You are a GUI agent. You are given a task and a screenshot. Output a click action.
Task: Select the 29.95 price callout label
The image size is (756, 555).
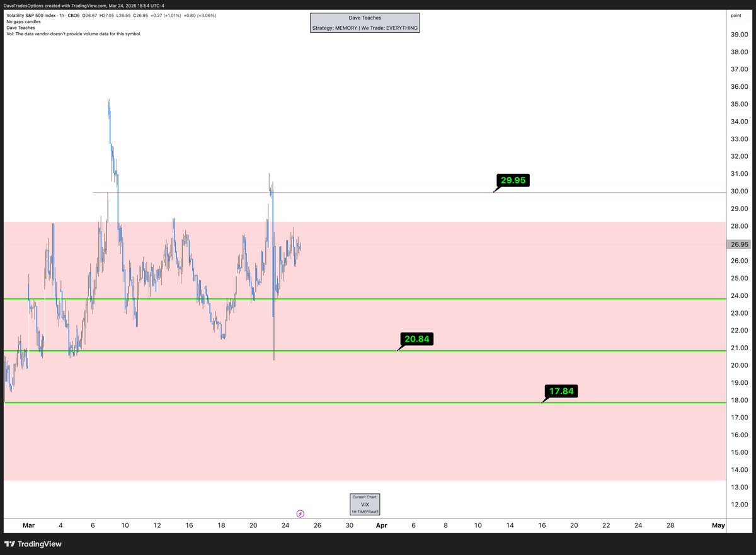pos(513,180)
